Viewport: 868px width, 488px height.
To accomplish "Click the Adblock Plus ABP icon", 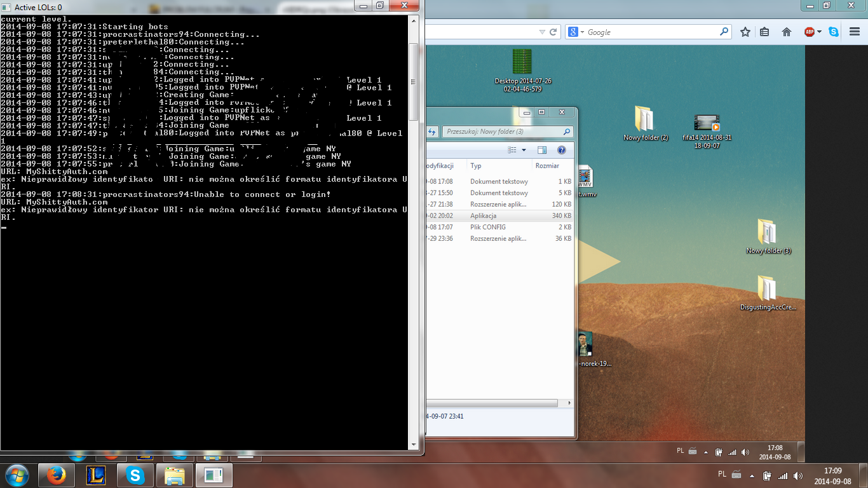I will point(809,32).
